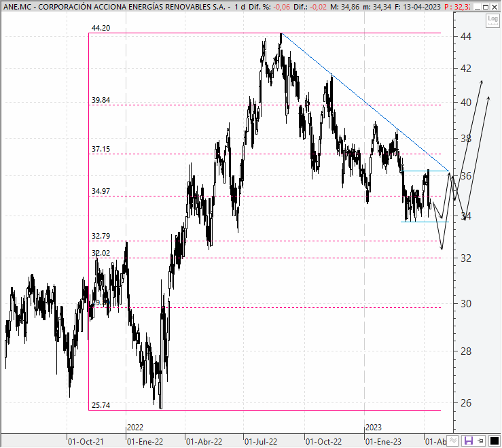Viewport: 502px width, 448px height.
Task: Click the 2023 year marker
Action: click(374, 428)
